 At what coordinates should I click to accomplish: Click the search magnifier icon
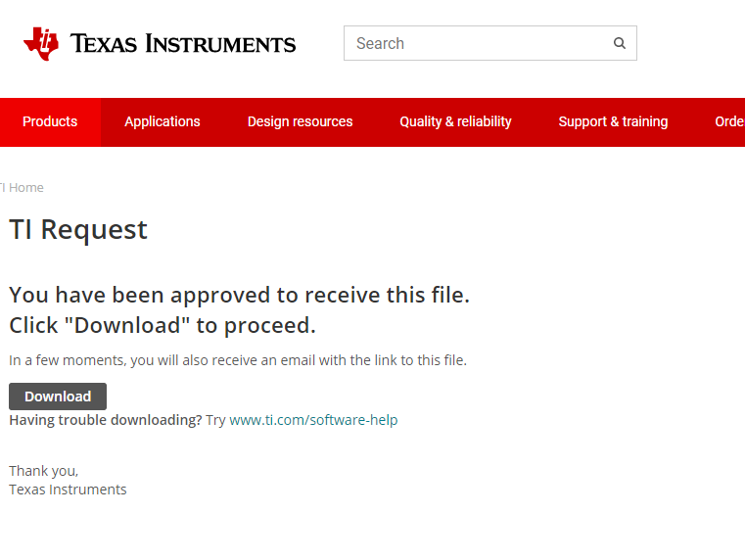[619, 43]
